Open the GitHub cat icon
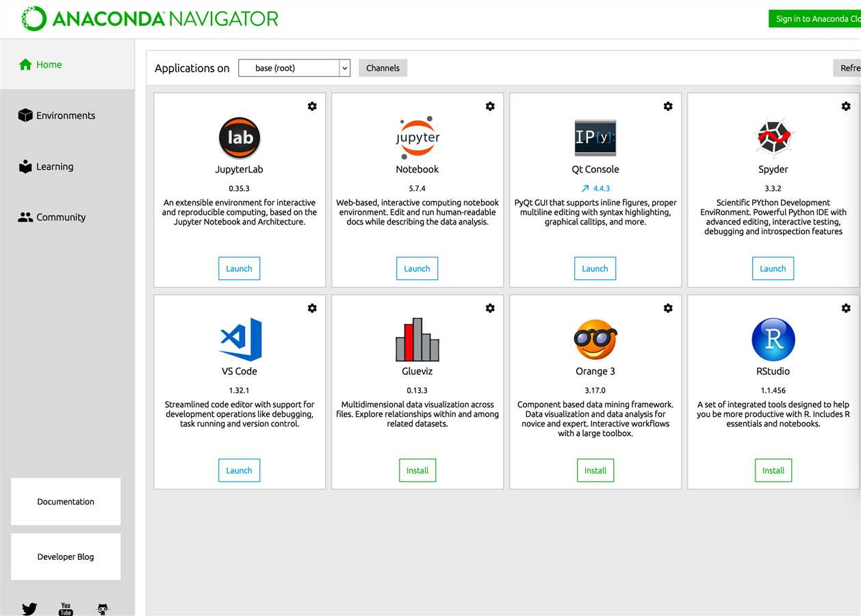The image size is (861, 616). coord(103,608)
